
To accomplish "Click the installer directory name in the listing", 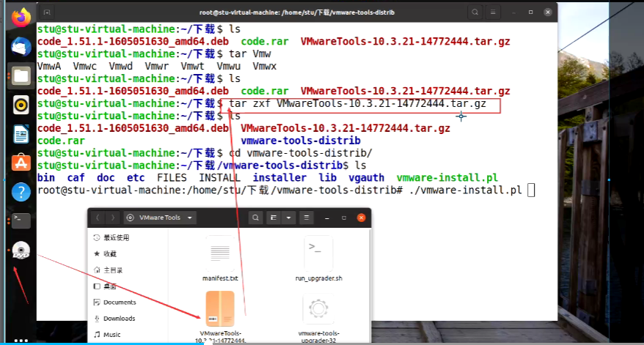I will coord(279,178).
